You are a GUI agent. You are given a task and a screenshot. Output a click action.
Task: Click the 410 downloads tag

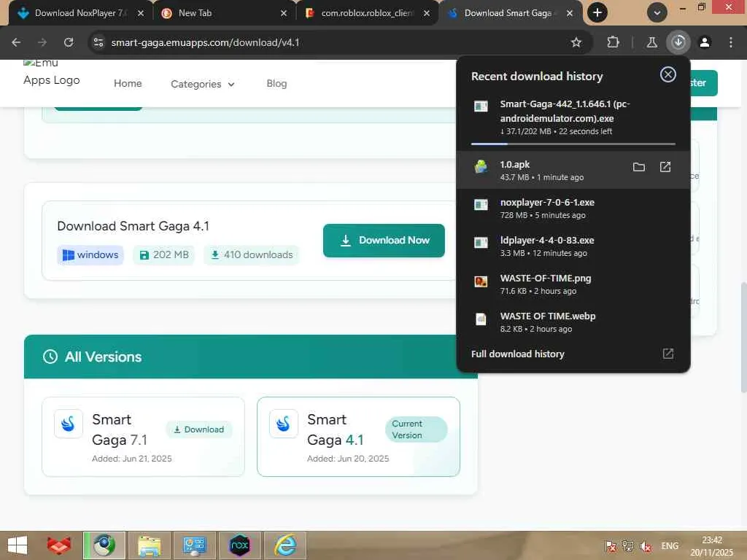tap(251, 254)
